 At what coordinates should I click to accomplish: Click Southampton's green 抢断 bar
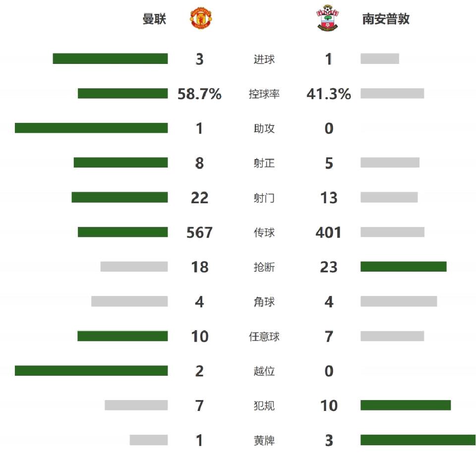404,266
